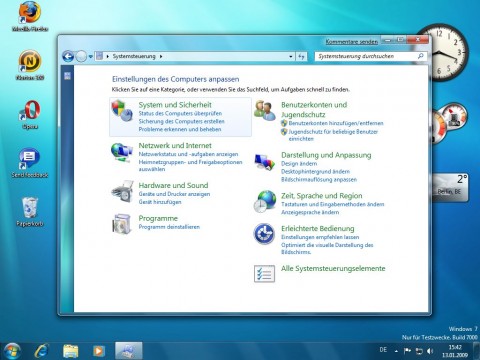Go back with the blue Back arrow
This screenshot has height=360, width=480.
(x=68, y=56)
